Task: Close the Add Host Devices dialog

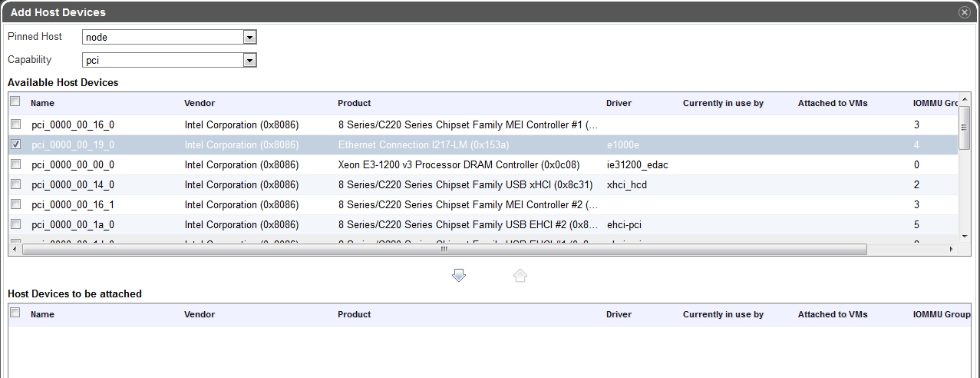Action: pos(964,12)
